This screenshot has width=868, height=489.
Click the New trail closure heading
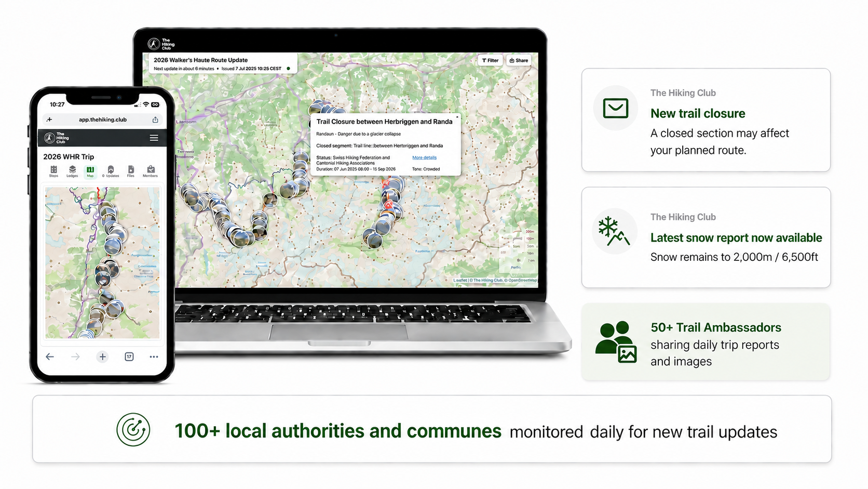pyautogui.click(x=698, y=113)
